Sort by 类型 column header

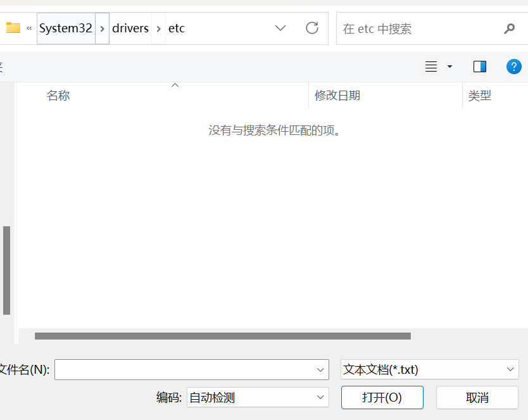point(479,96)
